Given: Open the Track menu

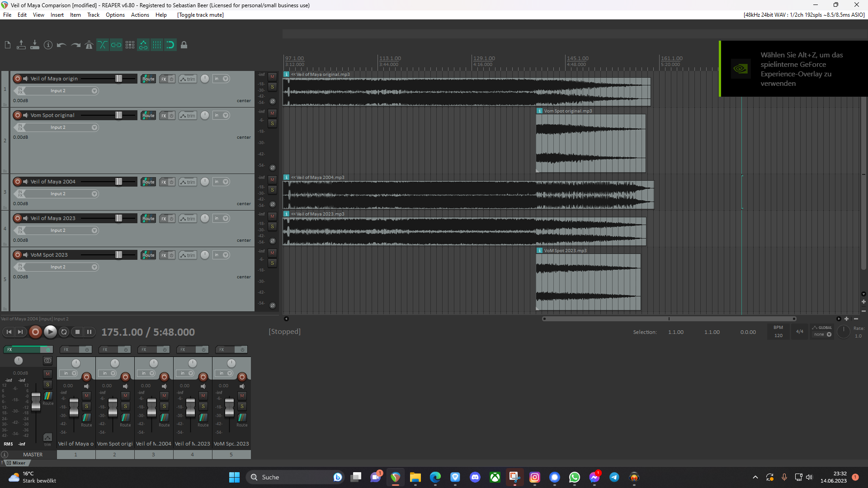Looking at the screenshot, I should click(93, 15).
